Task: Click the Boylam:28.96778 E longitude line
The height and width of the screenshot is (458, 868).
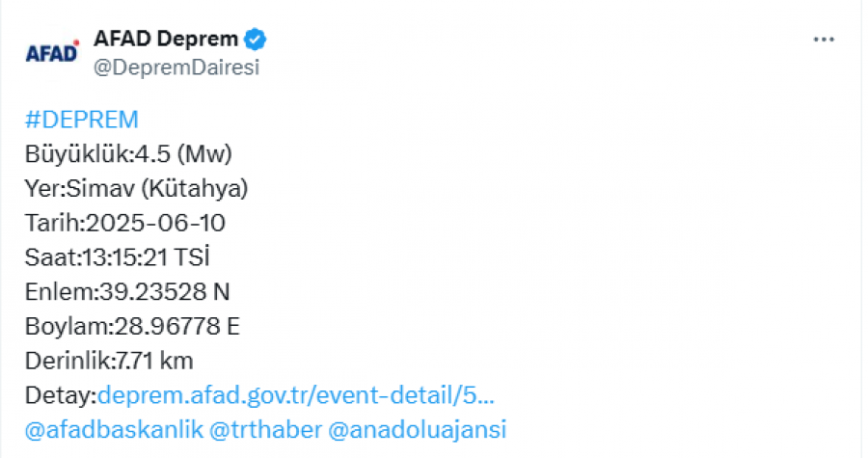Action: (x=132, y=326)
